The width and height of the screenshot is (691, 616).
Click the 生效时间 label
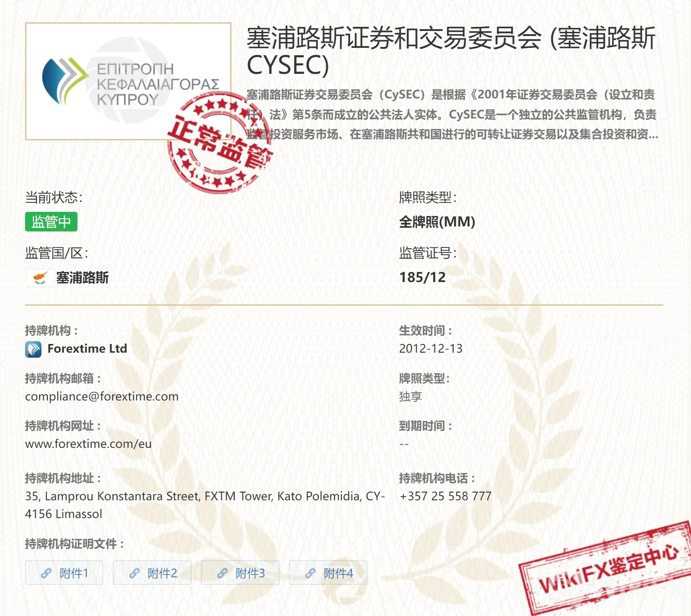pos(425,330)
